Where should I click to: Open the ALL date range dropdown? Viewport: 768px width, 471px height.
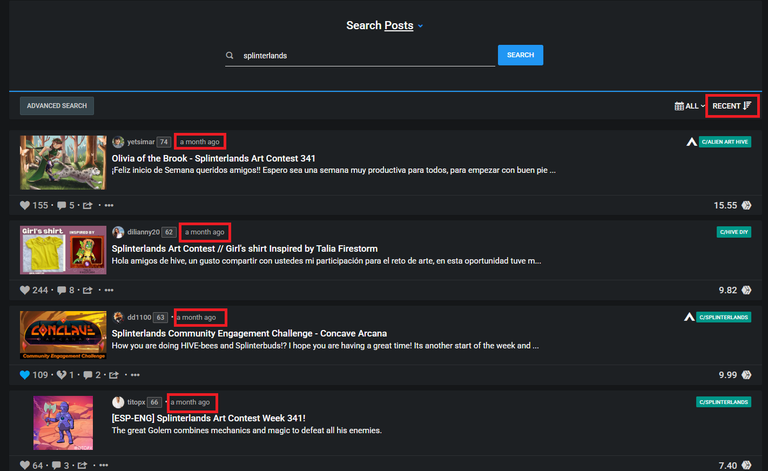coord(689,106)
